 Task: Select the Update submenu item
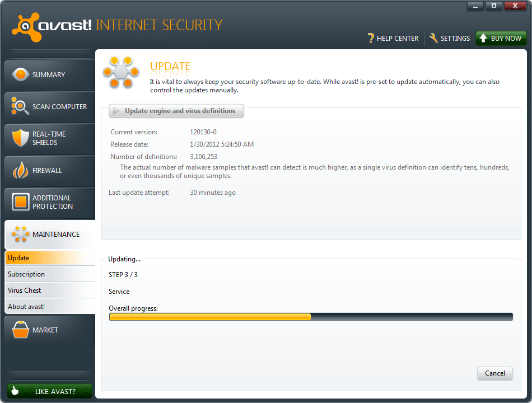click(50, 258)
